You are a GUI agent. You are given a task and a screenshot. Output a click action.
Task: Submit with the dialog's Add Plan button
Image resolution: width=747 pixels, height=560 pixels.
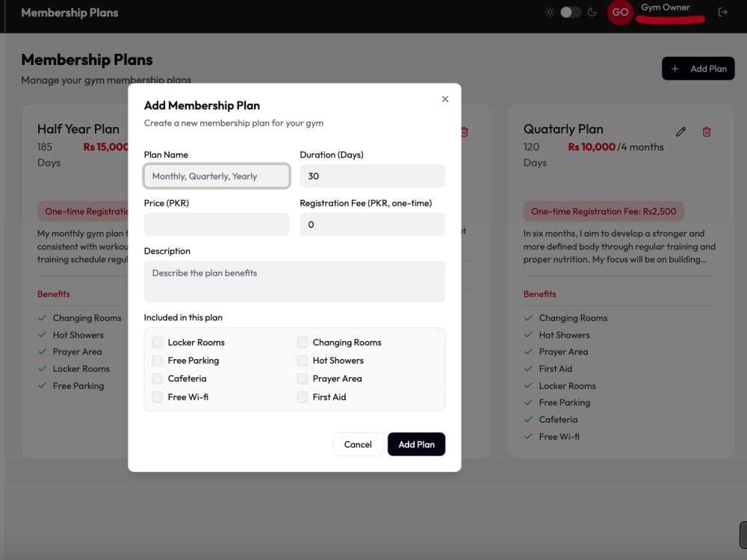click(x=416, y=444)
